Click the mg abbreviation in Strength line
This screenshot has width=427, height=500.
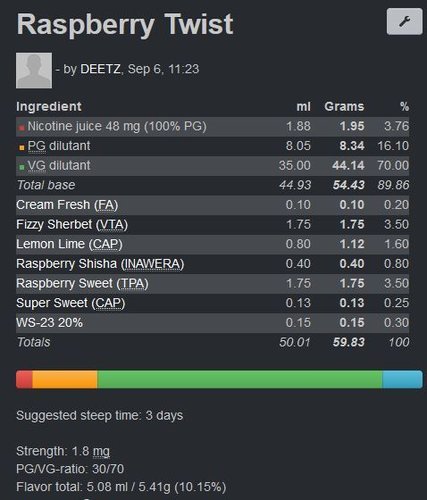(101, 452)
